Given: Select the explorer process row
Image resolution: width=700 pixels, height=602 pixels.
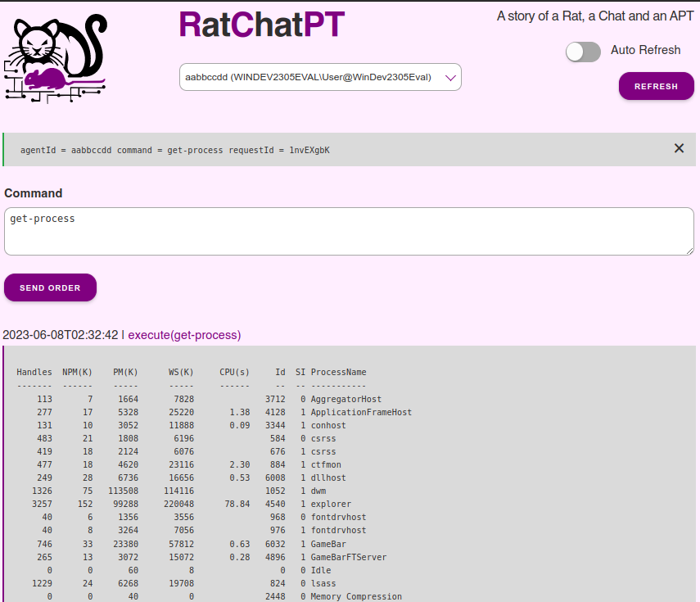Looking at the screenshot, I should 331,505.
